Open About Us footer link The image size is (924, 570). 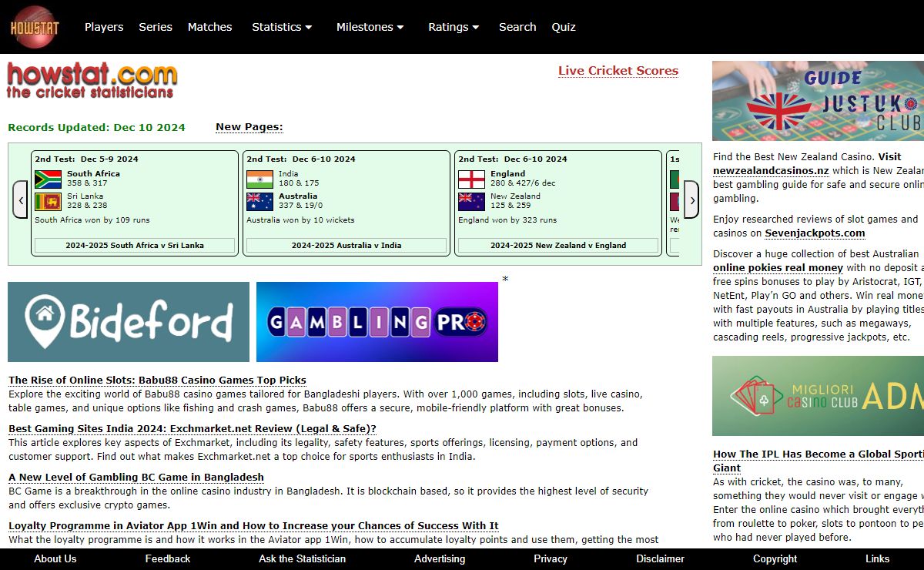[x=55, y=559]
